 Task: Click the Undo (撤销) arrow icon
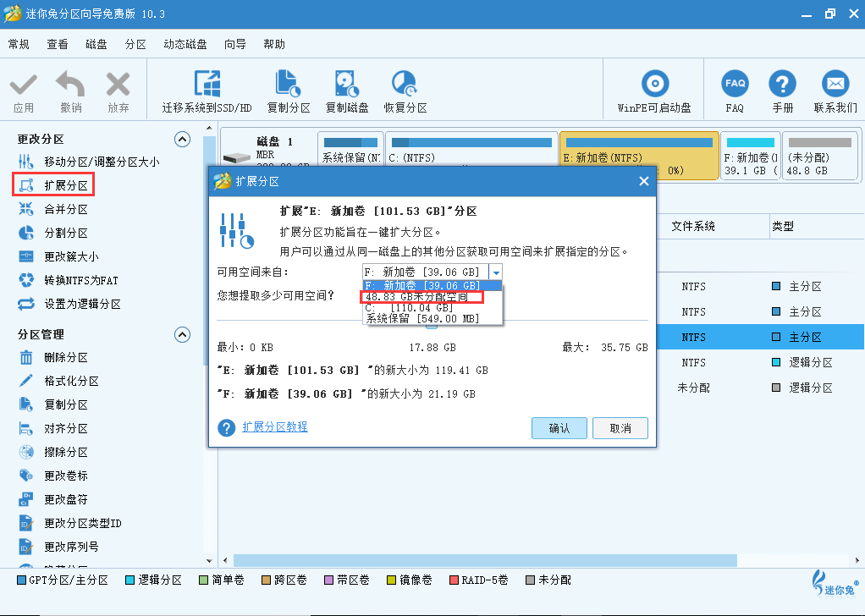pos(70,85)
